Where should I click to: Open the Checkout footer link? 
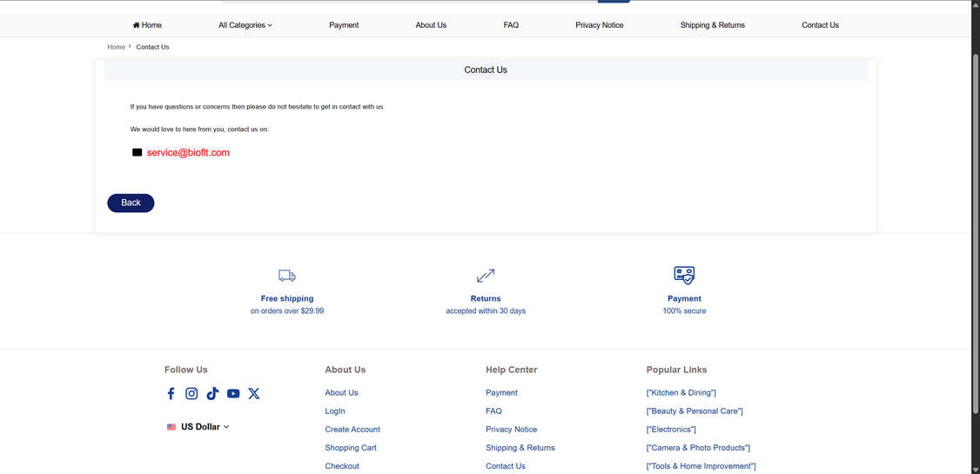pos(342,466)
